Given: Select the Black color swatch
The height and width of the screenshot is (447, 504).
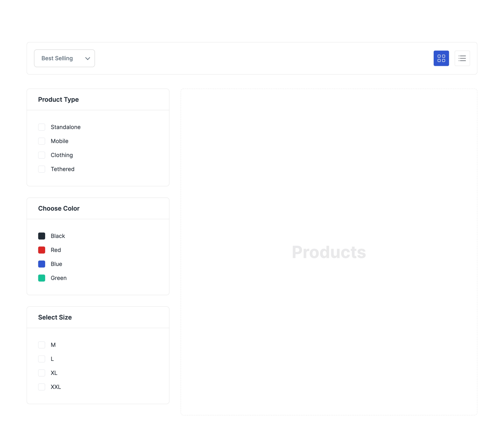Looking at the screenshot, I should tap(41, 236).
